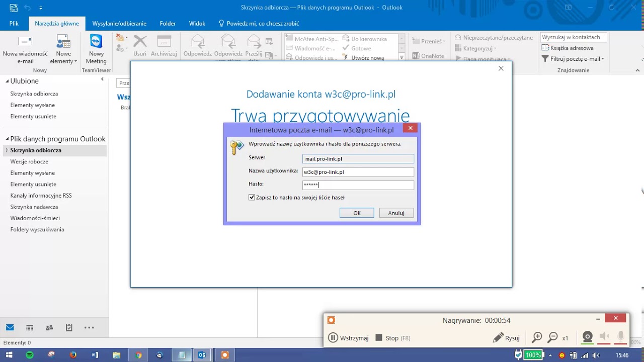Click the Nazwa użytkownika field
The image size is (644, 362).
358,172
